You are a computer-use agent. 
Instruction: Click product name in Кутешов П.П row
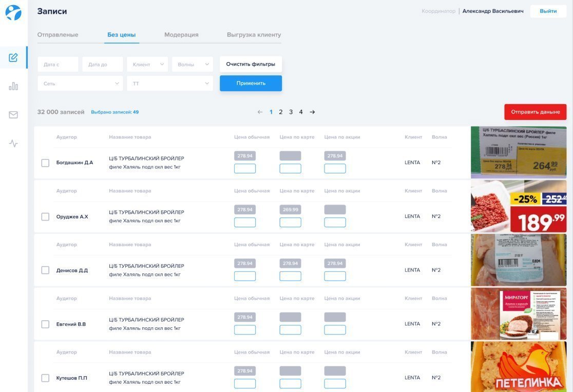(x=146, y=378)
